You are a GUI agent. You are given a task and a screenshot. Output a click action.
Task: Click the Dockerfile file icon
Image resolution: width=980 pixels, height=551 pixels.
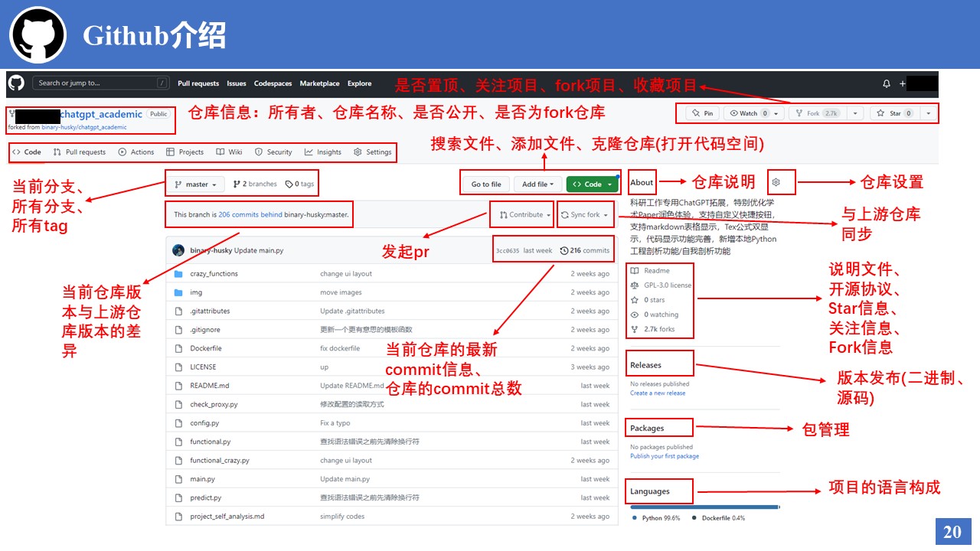(x=178, y=348)
